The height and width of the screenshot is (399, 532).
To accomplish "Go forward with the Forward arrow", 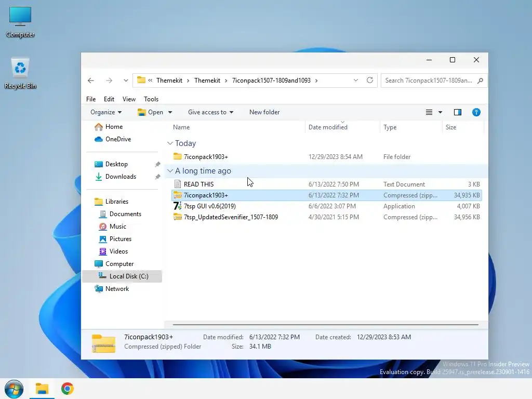I will tap(109, 81).
